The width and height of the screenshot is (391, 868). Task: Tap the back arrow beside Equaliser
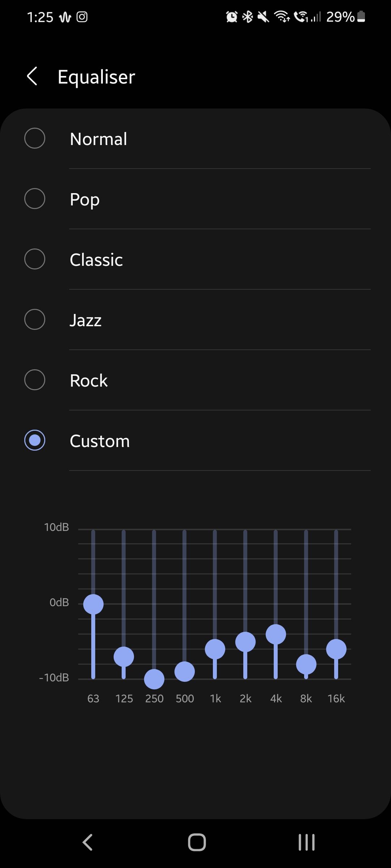coord(32,76)
